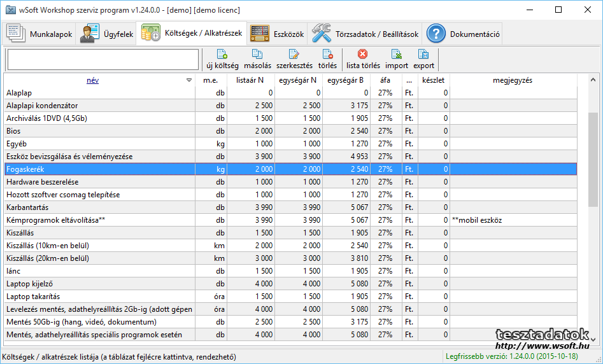This screenshot has height=364, width=603.
Task: Select the Kiszállás (20km-en belül) row
Action: [x=290, y=258]
